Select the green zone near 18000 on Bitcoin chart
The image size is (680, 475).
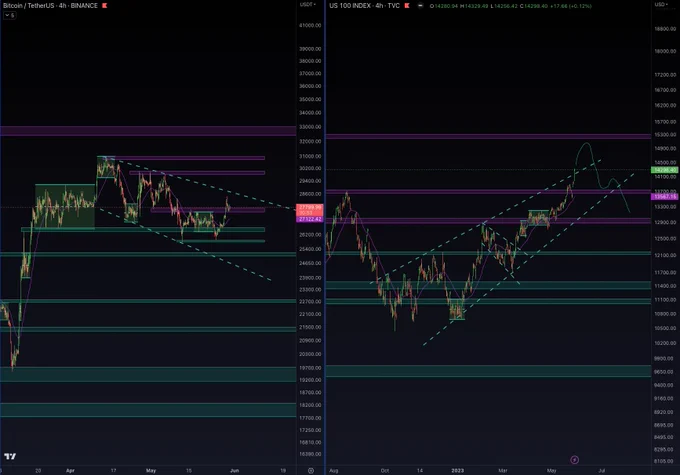(x=148, y=410)
